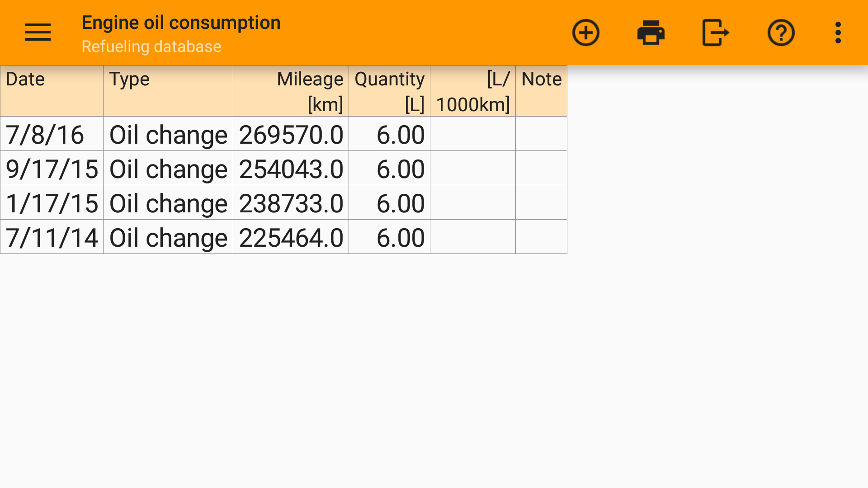The height and width of the screenshot is (488, 868).
Task: Open the help question mark icon
Action: click(x=781, y=33)
